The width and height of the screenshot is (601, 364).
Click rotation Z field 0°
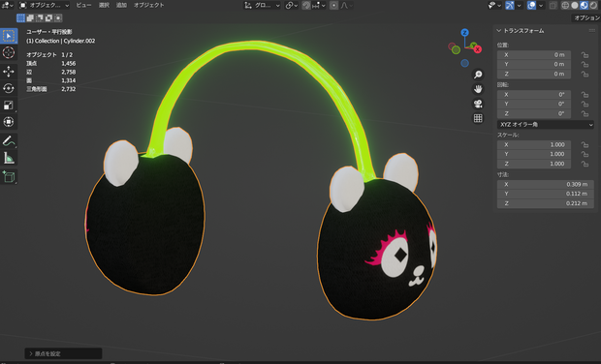534,113
